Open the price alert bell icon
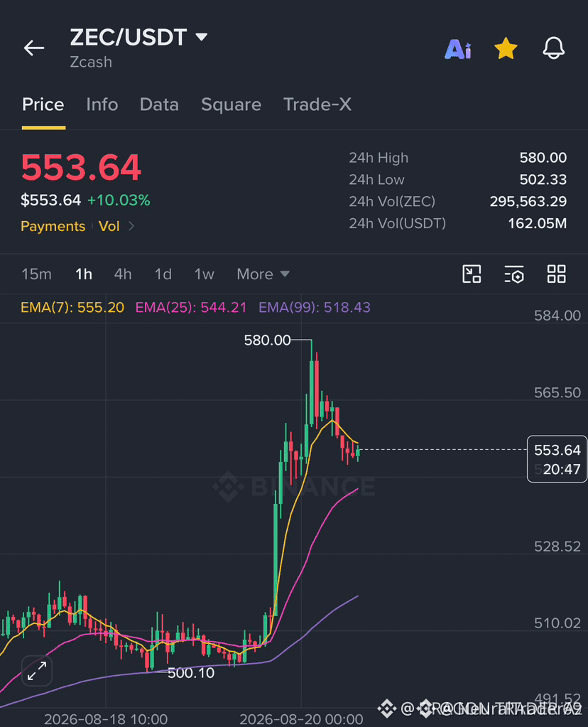 point(554,48)
